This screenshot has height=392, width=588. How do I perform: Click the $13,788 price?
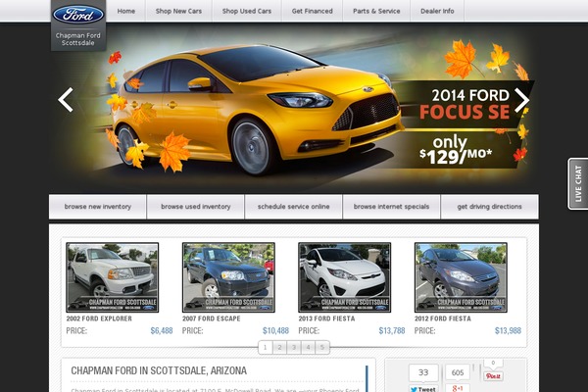click(x=392, y=331)
